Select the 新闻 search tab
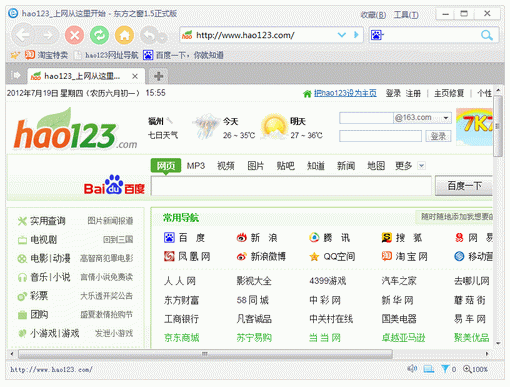Viewport: 510px width, 387px height. (346, 166)
